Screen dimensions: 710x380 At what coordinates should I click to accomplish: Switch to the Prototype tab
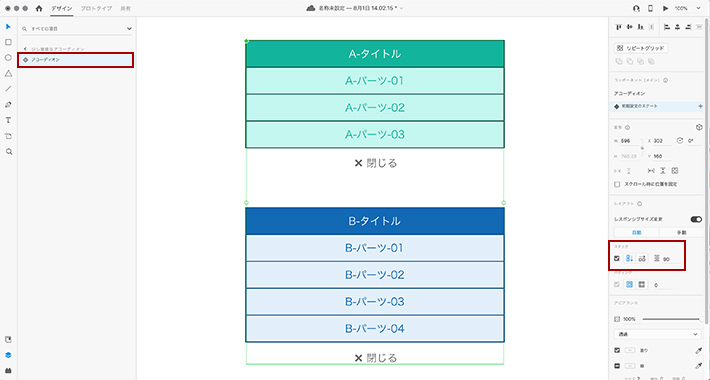[96, 9]
